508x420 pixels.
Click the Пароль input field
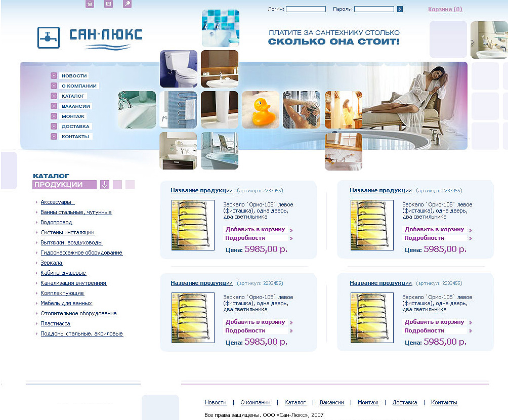374,9
